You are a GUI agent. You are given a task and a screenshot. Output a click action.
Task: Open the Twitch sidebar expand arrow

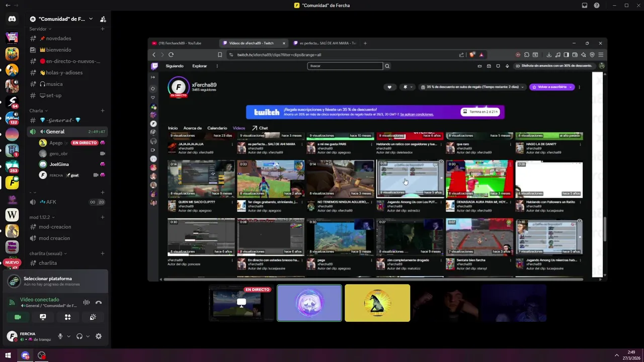click(153, 77)
